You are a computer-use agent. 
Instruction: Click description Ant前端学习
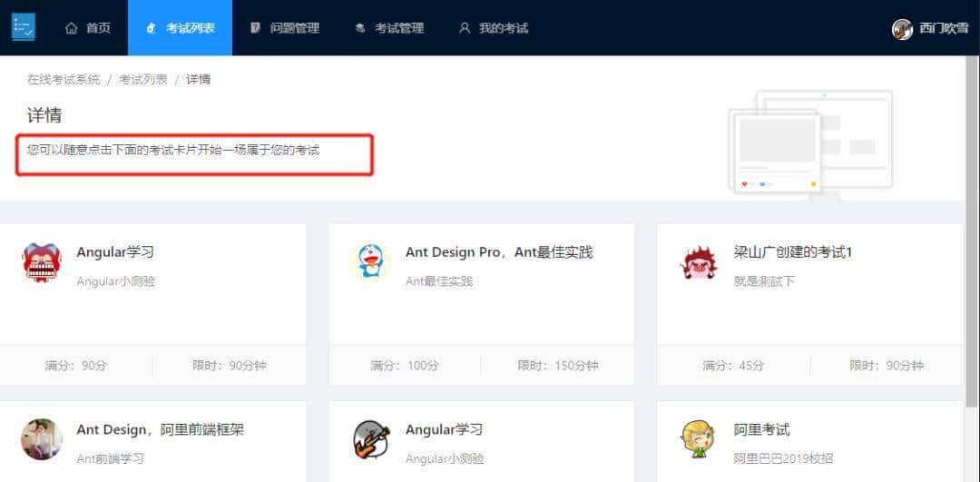110,459
